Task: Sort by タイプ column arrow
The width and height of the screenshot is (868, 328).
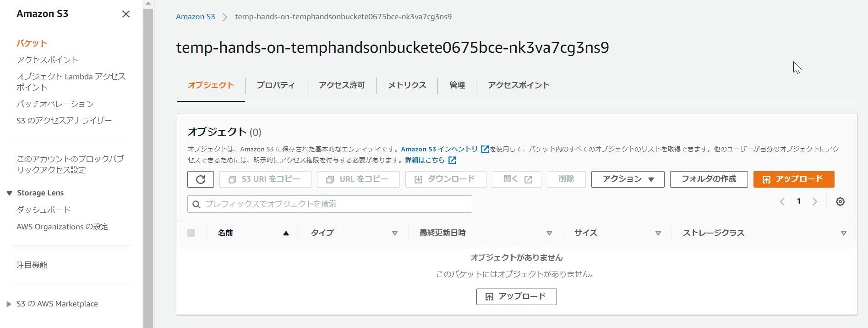Action: point(394,233)
